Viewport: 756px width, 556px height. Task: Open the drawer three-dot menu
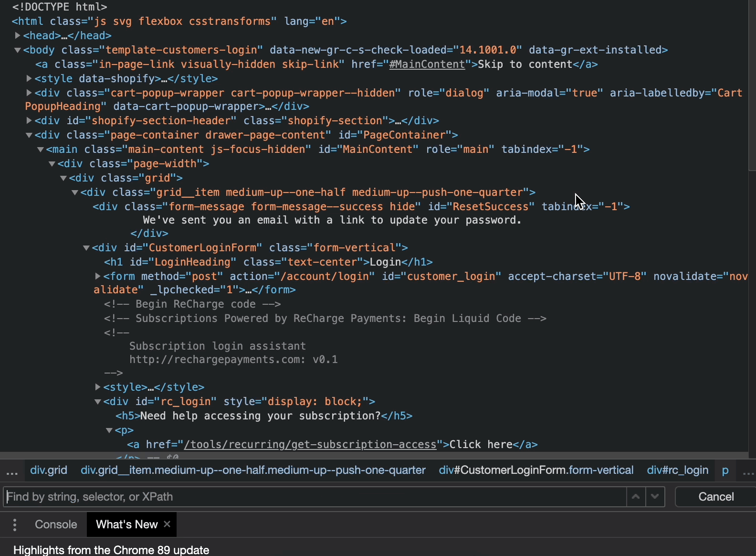click(x=15, y=524)
